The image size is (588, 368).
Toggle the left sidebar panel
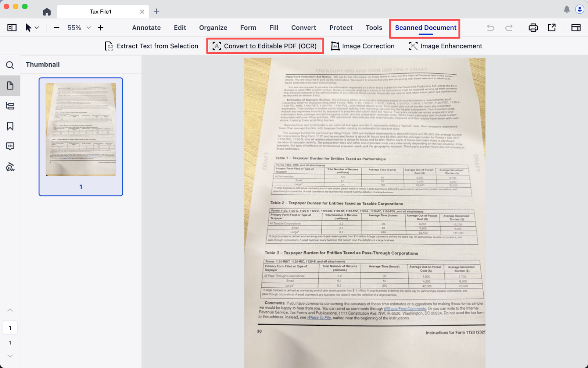click(12, 28)
